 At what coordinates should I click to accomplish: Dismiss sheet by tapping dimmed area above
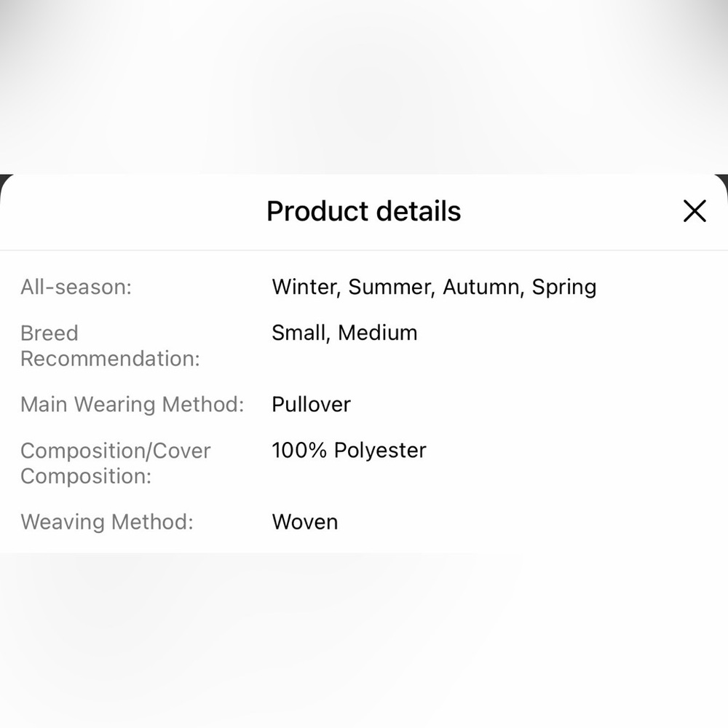(x=364, y=87)
